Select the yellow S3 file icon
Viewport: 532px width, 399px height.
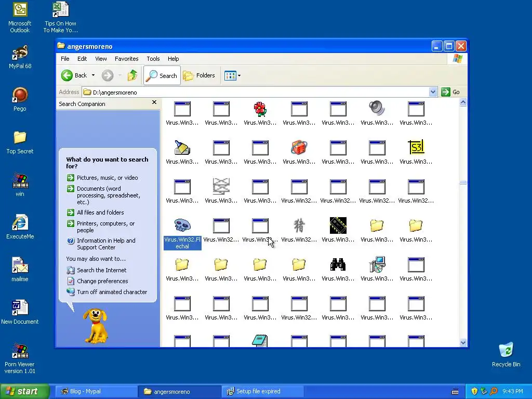[416, 147]
